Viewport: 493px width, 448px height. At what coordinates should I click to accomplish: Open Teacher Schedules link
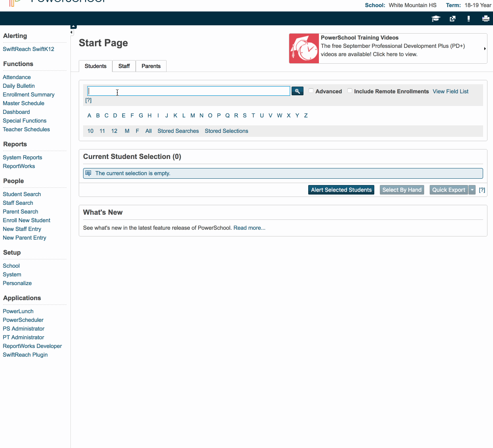click(x=26, y=129)
